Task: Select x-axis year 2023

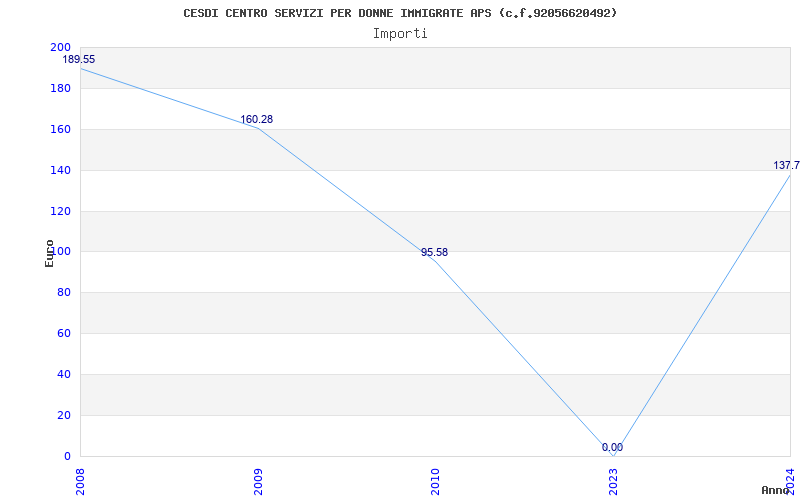Action: click(613, 481)
